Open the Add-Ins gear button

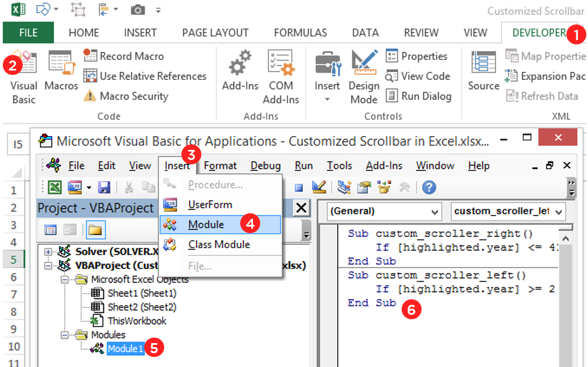click(240, 71)
